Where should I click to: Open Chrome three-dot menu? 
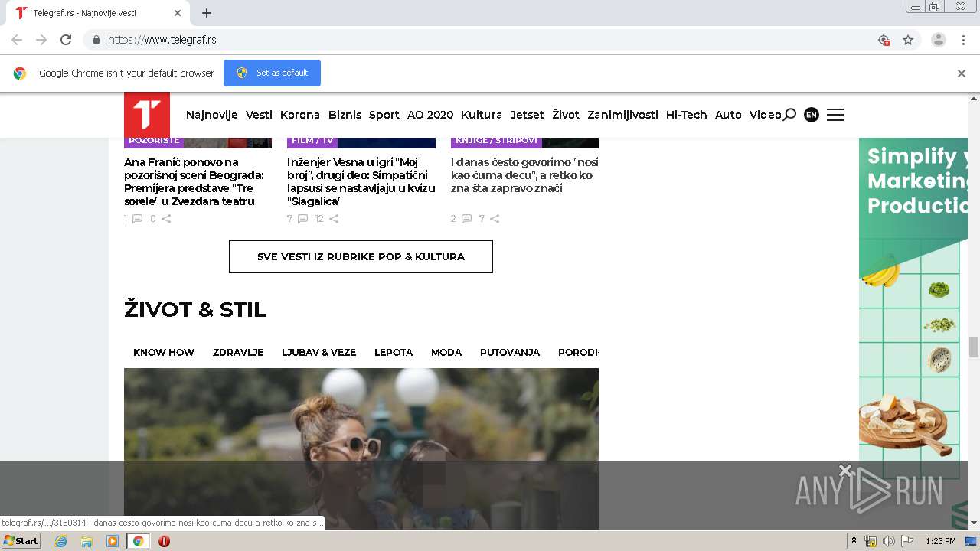[x=964, y=40]
